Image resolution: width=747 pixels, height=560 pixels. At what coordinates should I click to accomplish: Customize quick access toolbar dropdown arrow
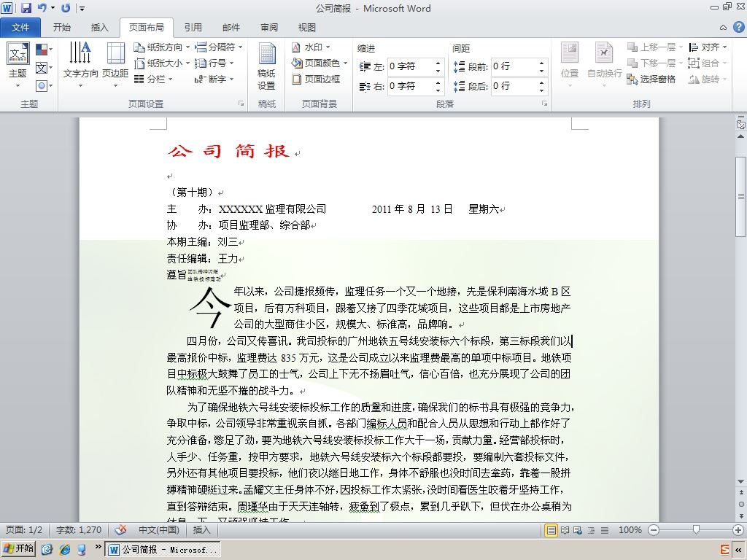pos(82,8)
